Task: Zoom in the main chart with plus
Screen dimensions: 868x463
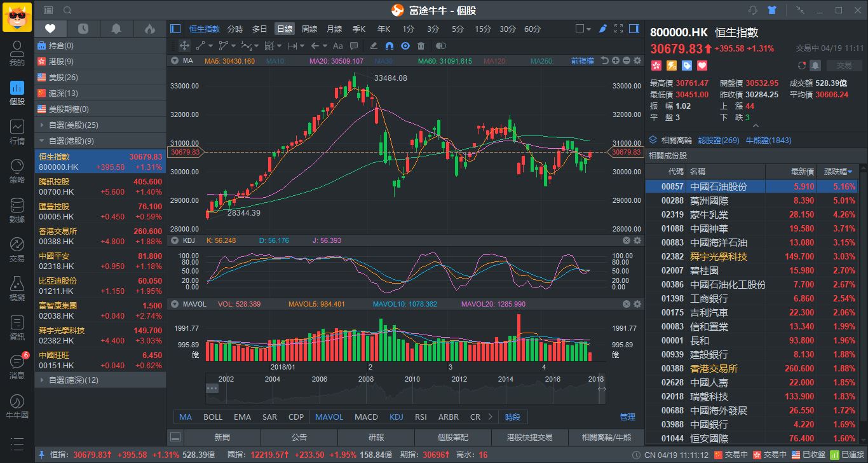Action: point(616,61)
